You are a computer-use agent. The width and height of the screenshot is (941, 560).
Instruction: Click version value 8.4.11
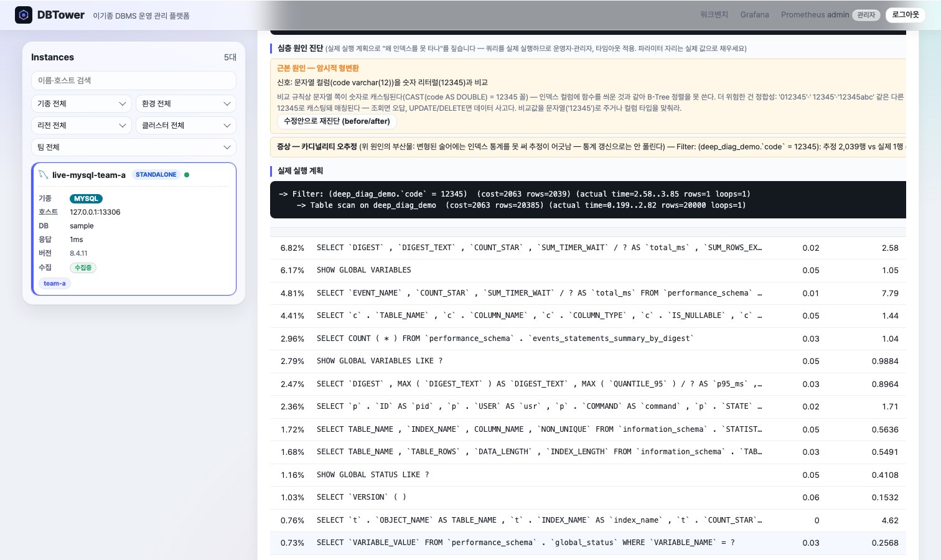pos(78,253)
